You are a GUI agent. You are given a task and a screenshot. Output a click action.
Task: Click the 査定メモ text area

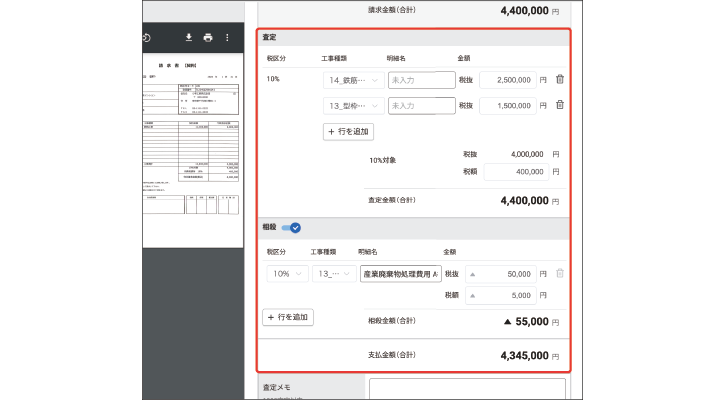coord(467,389)
